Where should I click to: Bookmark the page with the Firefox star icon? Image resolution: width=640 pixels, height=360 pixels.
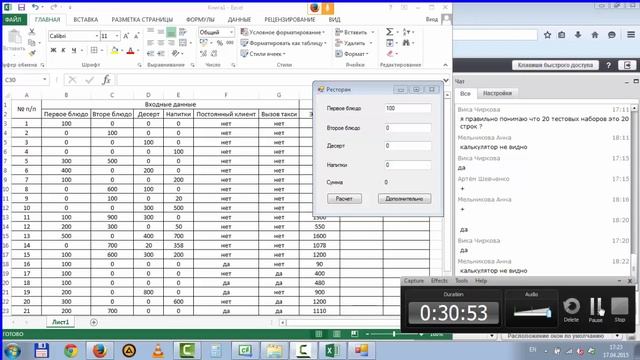pos(547,35)
